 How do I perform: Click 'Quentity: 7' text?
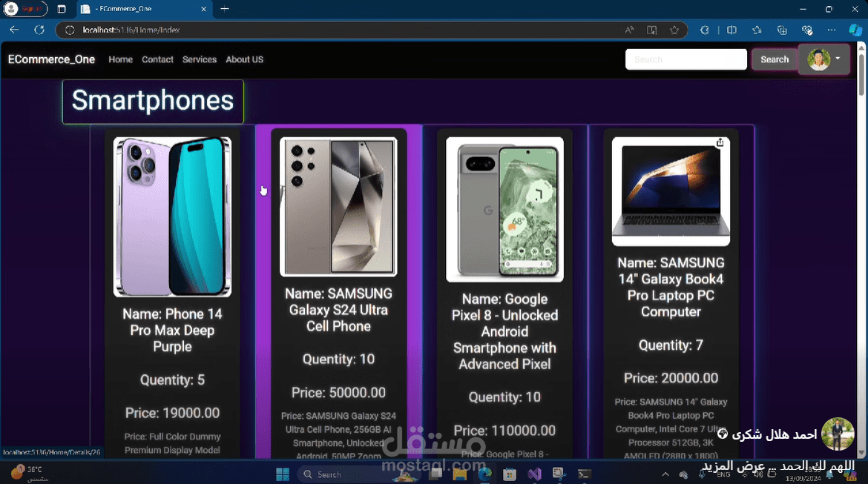tap(671, 345)
